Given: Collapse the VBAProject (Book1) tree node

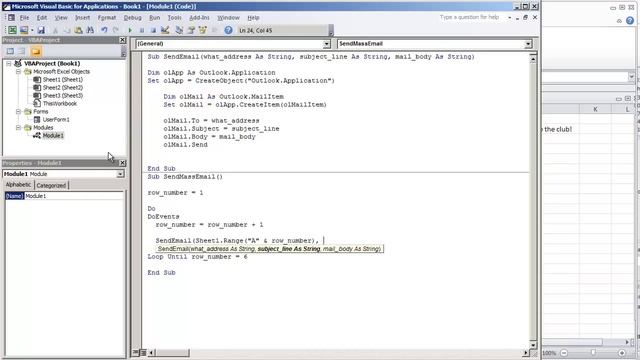Looking at the screenshot, I should click(9, 64).
